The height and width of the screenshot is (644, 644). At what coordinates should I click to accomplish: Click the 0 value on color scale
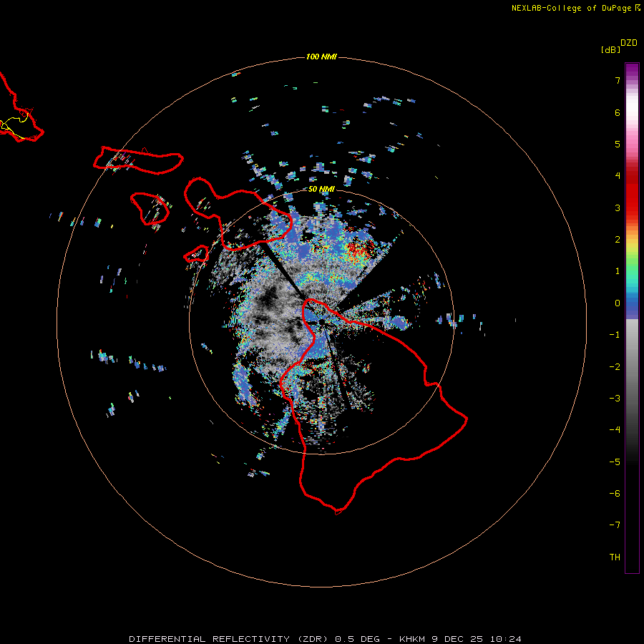click(x=618, y=303)
